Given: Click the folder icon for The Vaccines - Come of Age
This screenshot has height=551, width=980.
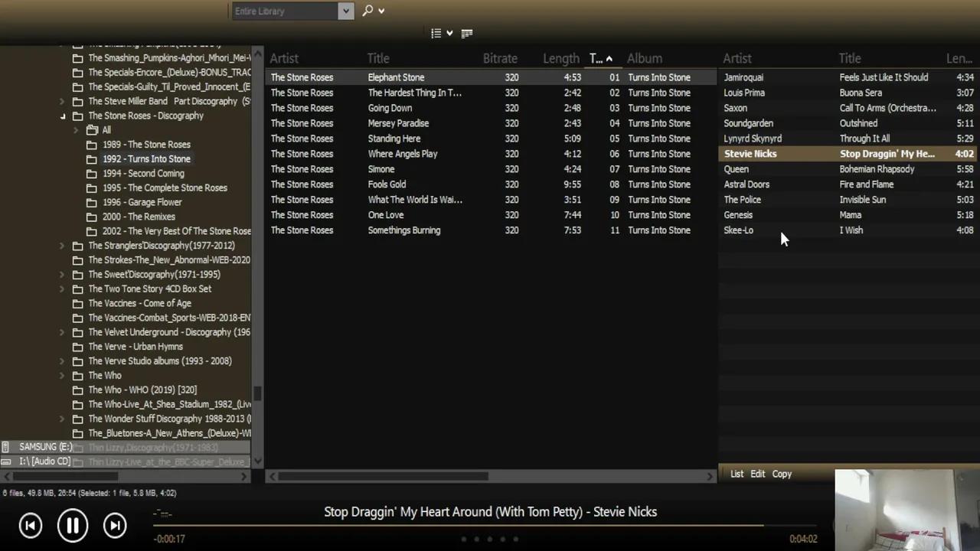Looking at the screenshot, I should [x=77, y=304].
